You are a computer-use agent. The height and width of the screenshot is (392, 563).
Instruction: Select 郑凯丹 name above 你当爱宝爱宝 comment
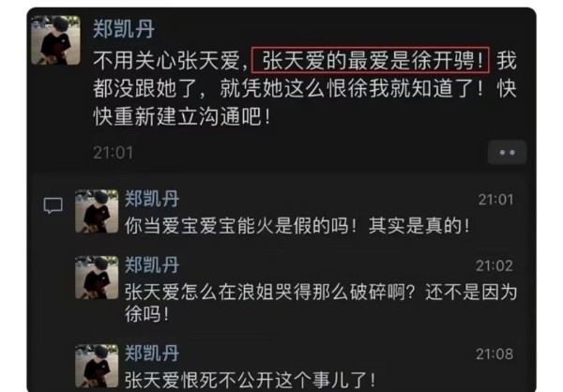point(152,199)
